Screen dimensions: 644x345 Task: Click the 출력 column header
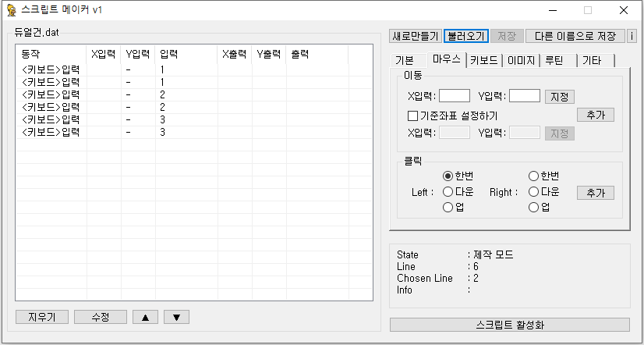[317, 55]
